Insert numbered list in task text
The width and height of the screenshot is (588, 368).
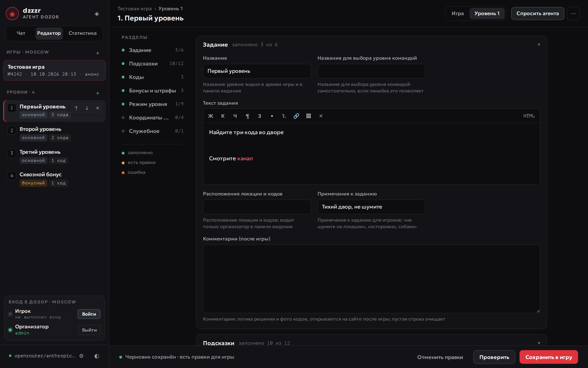284,116
